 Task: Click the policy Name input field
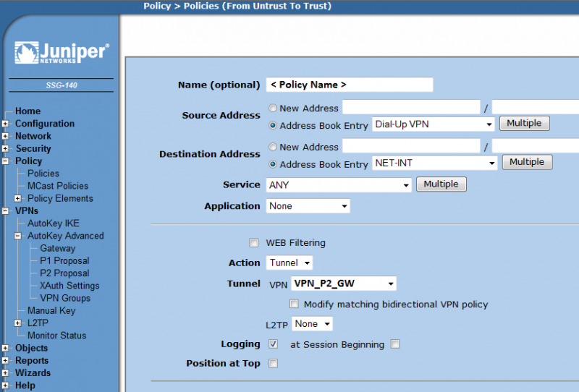coord(350,85)
